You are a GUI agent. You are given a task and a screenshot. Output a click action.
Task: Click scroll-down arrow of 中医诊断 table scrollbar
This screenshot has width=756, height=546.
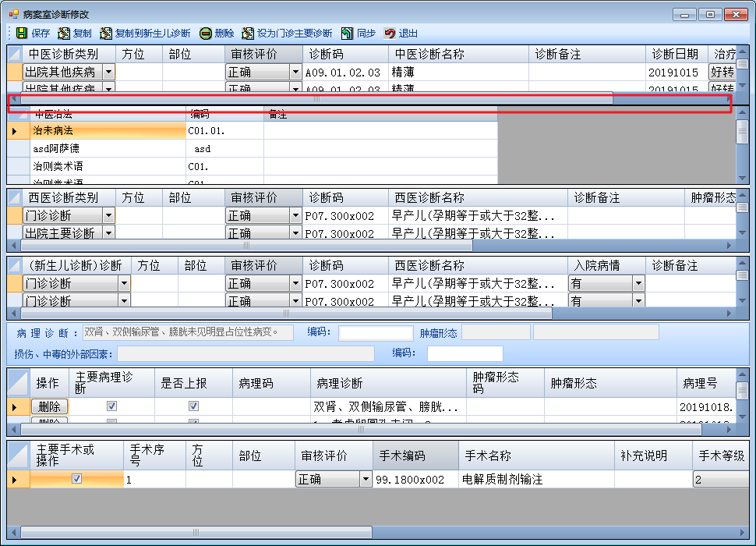coord(743,85)
